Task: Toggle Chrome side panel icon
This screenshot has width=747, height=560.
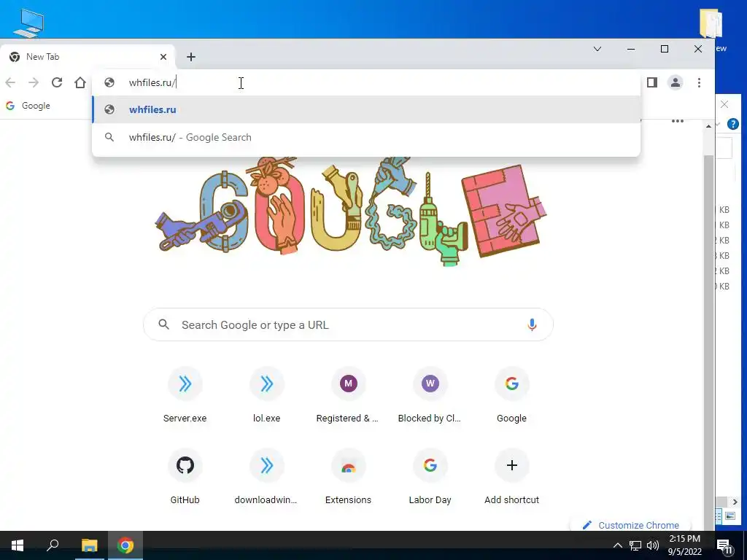Action: click(x=651, y=82)
